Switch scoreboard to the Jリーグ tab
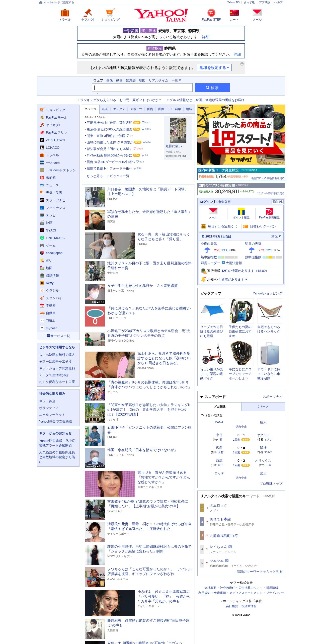Screen dimensions: 322x644 click(263, 407)
